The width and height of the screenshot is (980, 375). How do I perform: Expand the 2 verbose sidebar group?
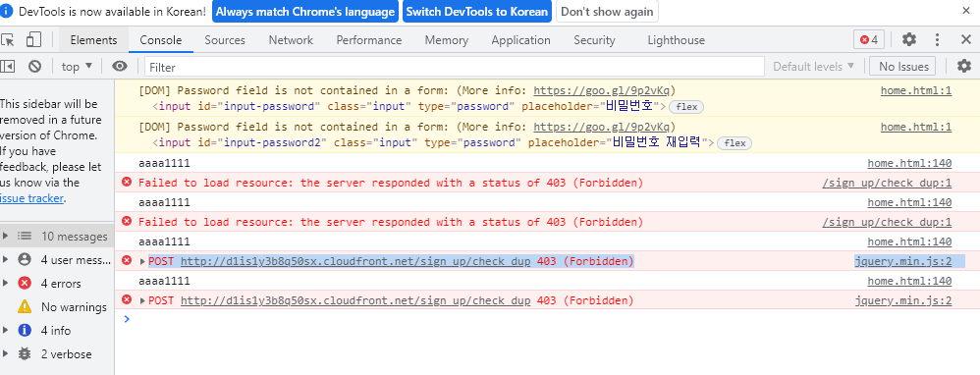[6, 354]
